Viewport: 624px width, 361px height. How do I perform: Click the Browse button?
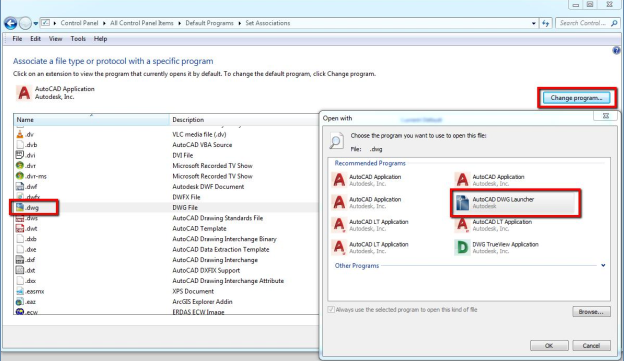click(x=591, y=312)
